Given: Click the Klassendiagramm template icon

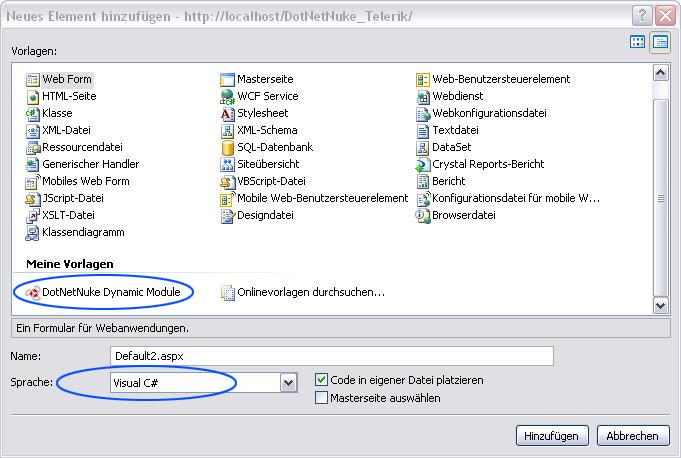Looking at the screenshot, I should [x=32, y=232].
